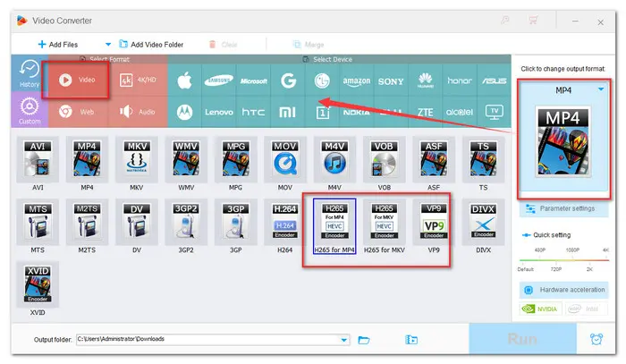Expand the MP4 output format dropdown
The height and width of the screenshot is (364, 626).
(600, 89)
